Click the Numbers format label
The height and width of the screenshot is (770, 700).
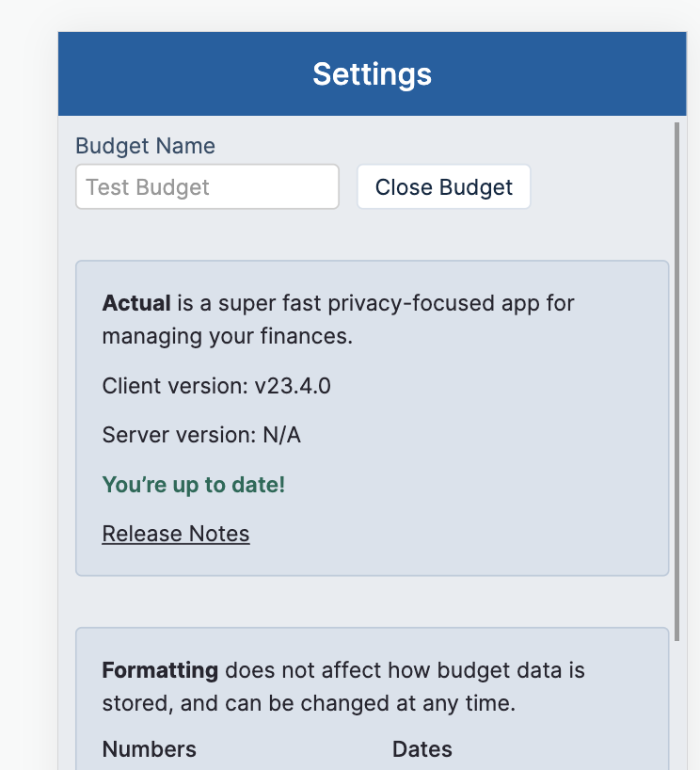tap(150, 749)
